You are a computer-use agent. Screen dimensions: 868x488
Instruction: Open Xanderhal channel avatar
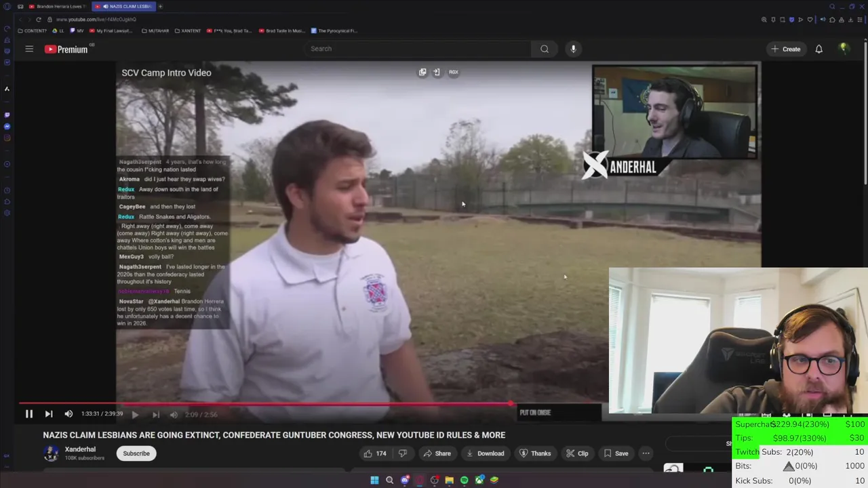coord(51,453)
